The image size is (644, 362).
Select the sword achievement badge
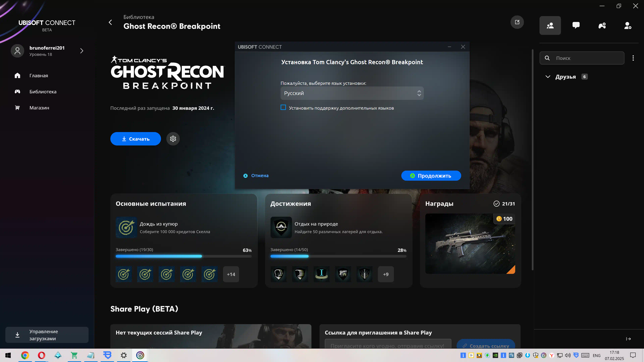click(x=364, y=274)
